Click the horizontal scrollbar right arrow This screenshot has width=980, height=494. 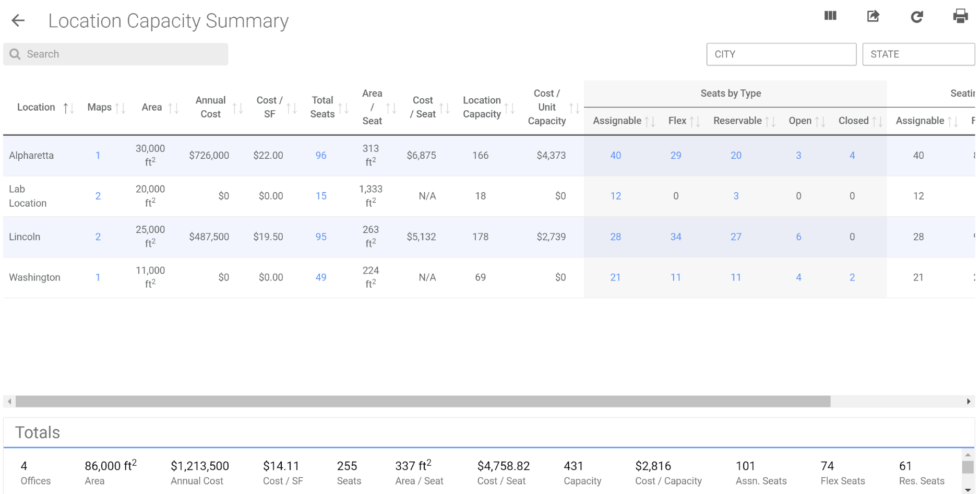click(969, 402)
